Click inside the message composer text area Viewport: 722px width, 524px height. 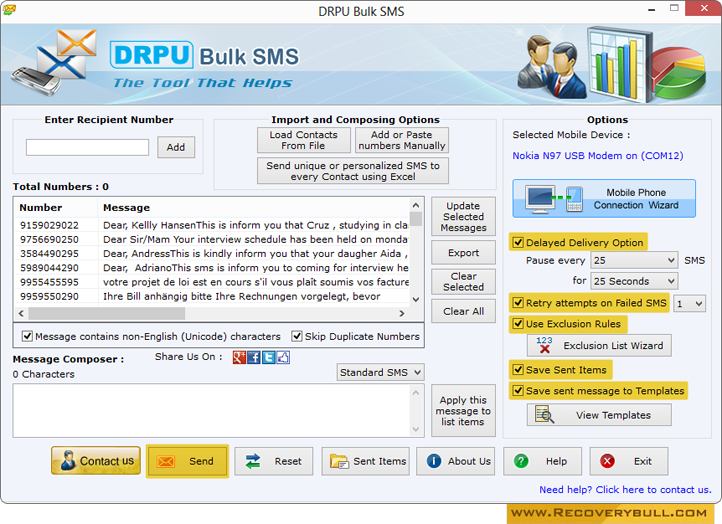(x=212, y=410)
